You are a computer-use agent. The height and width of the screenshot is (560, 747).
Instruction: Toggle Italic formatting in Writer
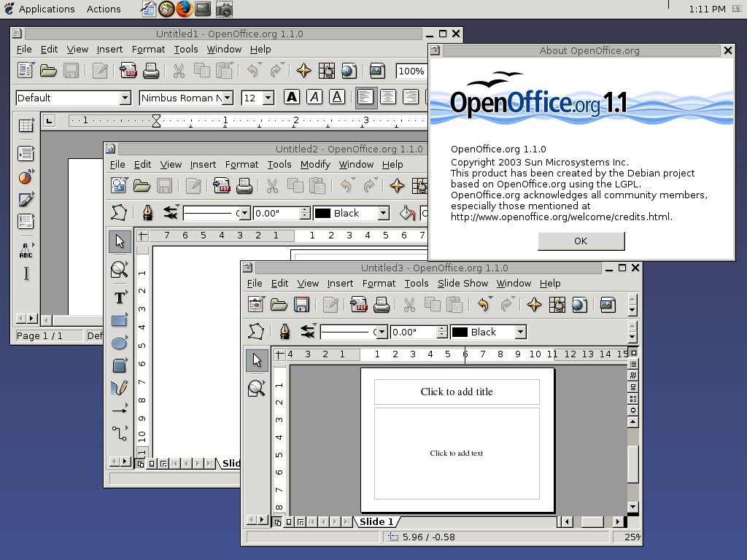[x=314, y=97]
